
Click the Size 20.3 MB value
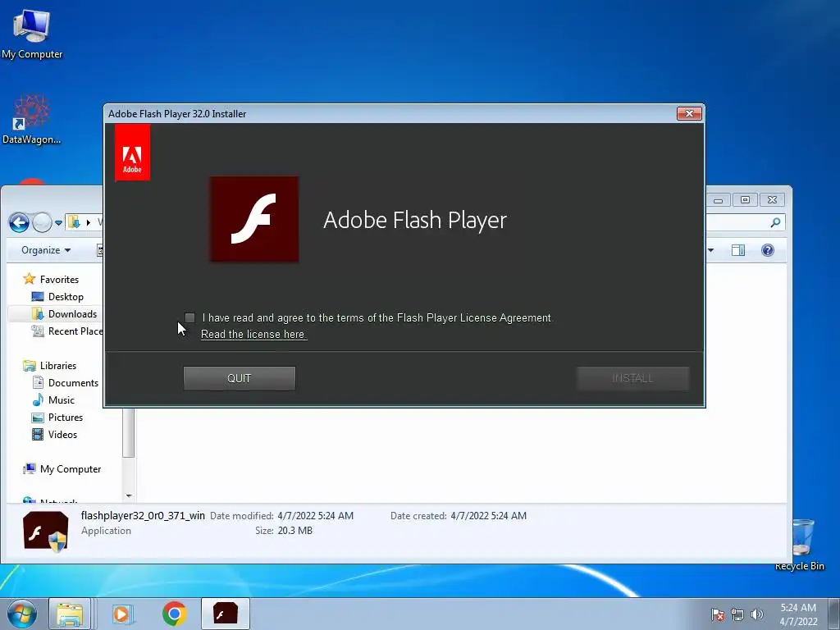click(295, 531)
